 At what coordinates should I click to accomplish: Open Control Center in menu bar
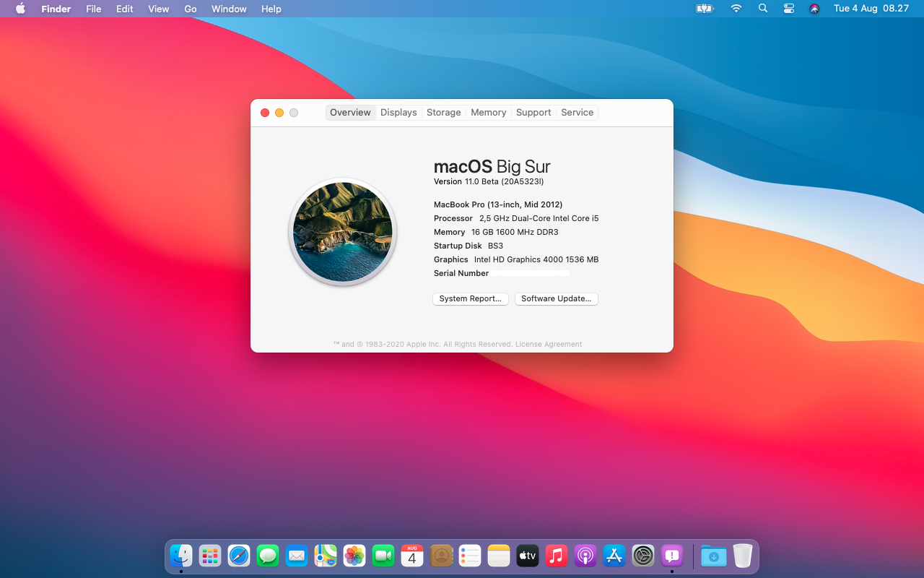coord(789,9)
